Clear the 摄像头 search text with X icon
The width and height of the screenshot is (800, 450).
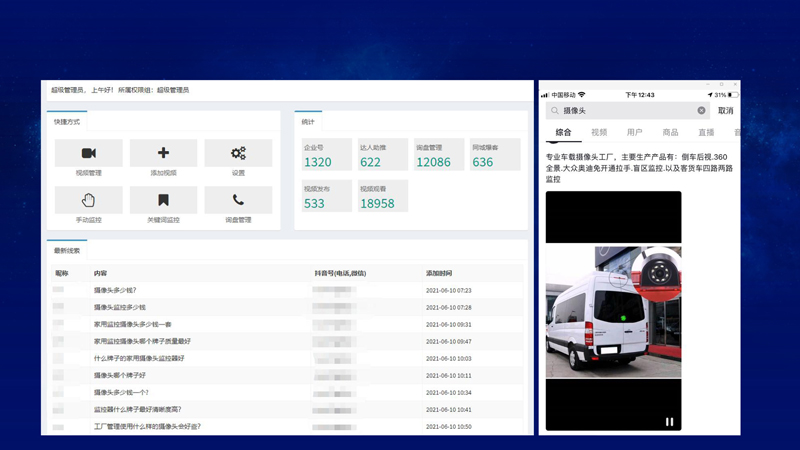pos(701,111)
